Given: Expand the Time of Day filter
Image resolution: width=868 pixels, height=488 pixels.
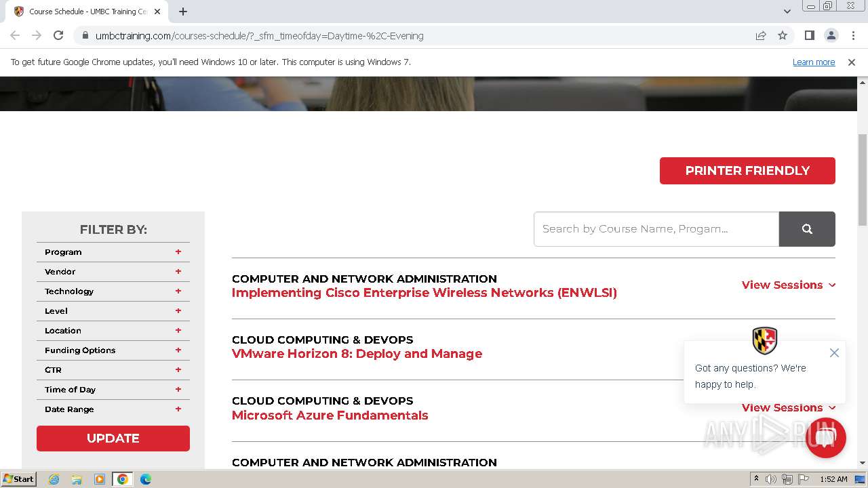Looking at the screenshot, I should point(113,390).
